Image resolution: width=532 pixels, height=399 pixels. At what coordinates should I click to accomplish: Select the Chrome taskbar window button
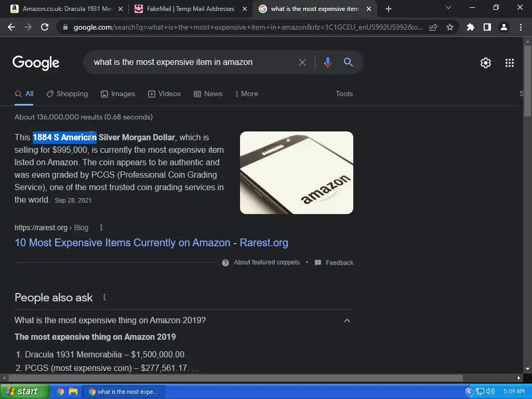pos(124,392)
